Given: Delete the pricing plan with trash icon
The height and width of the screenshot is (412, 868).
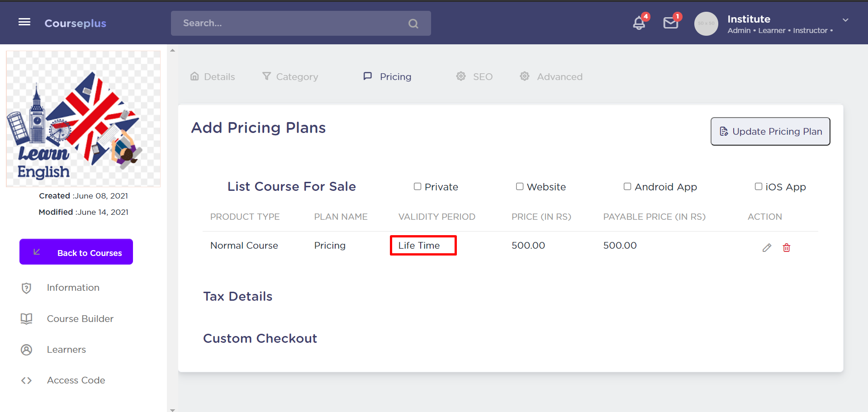Looking at the screenshot, I should point(787,247).
